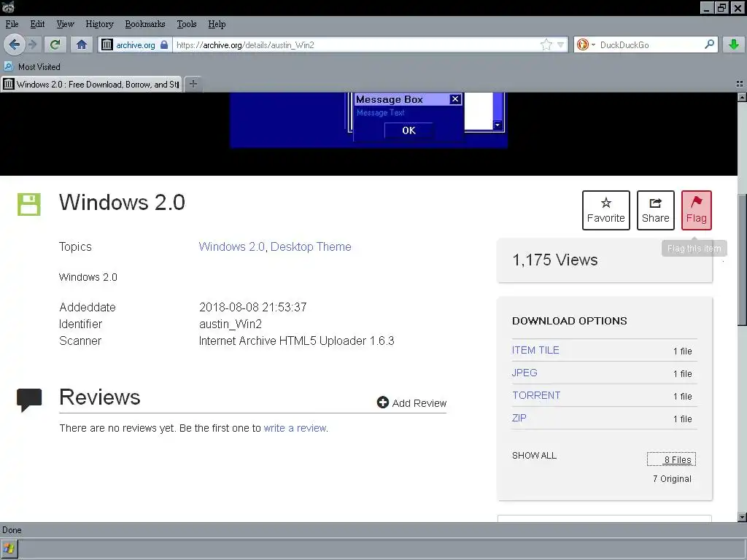This screenshot has width=747, height=560.
Task: Click the Share button
Action: pos(656,210)
